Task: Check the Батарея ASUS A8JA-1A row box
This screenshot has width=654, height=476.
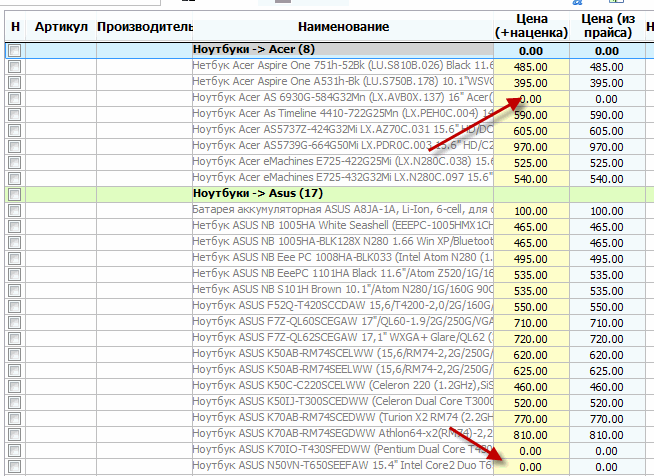Action: pos(15,210)
